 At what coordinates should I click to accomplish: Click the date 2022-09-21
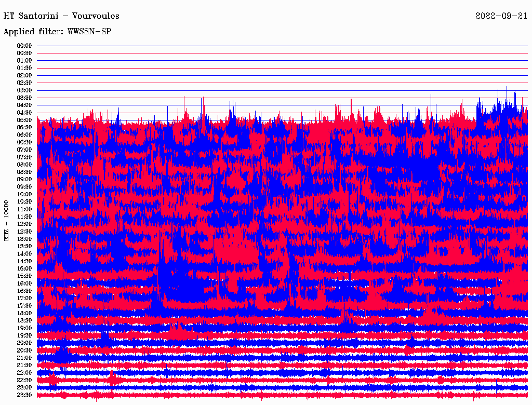tap(501, 16)
